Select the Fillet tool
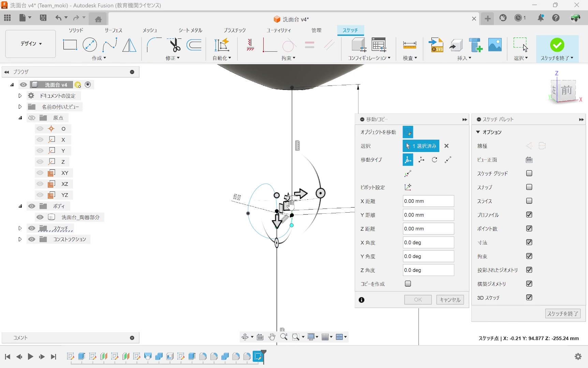Screen dimensions: 588x368 point(154,45)
